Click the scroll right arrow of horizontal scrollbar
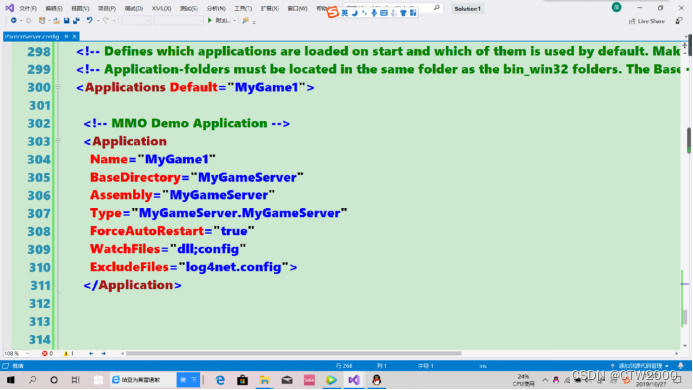 [x=676, y=353]
